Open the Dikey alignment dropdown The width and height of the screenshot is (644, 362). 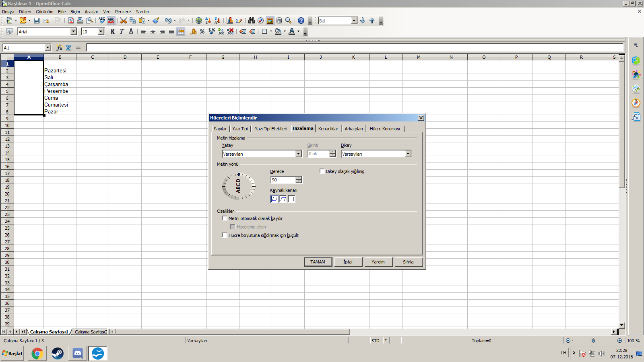408,154
